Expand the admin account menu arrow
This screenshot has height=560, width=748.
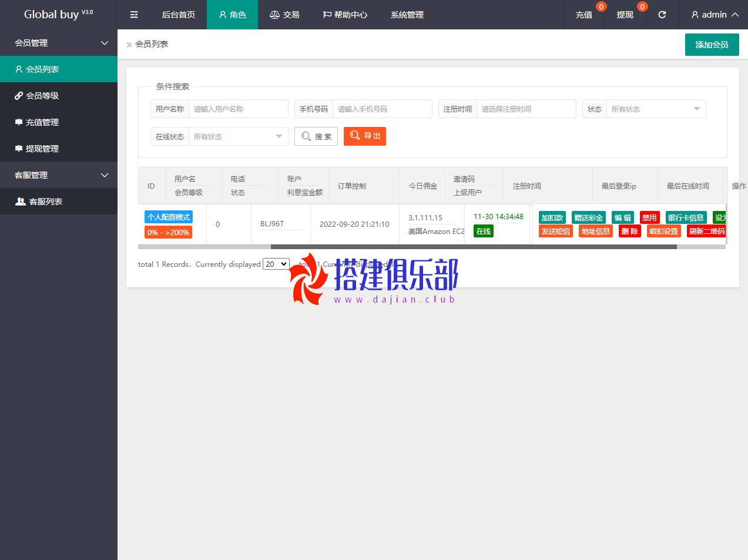point(735,15)
